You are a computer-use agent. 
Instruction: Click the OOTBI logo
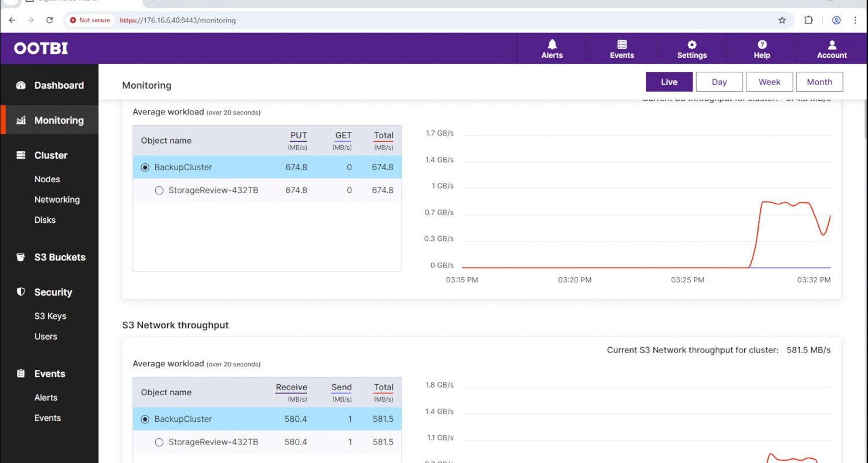(41, 48)
